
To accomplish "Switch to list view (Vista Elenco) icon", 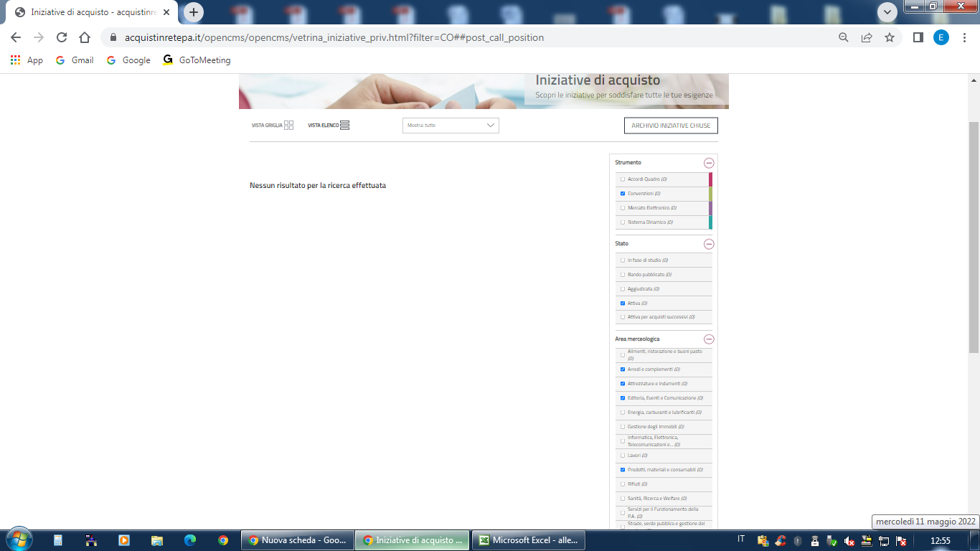I will (344, 125).
